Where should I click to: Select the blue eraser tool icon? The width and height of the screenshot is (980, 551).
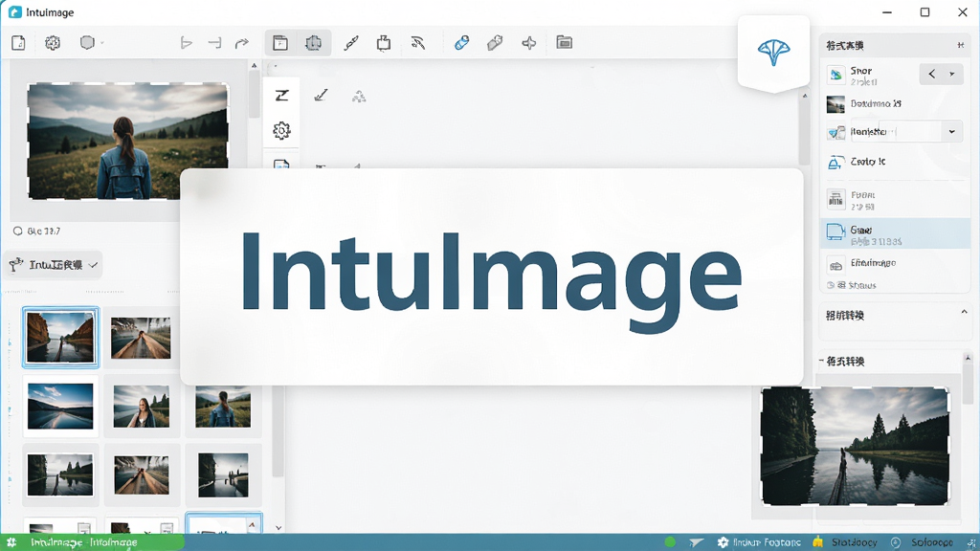pyautogui.click(x=462, y=42)
